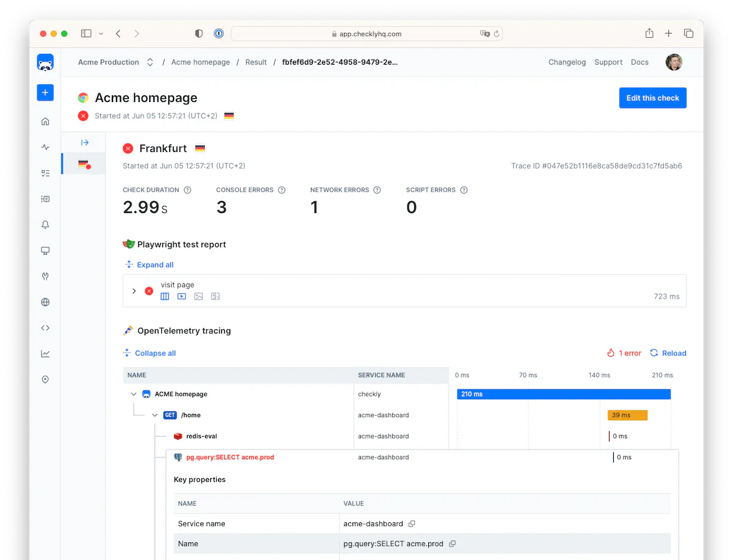Select the code snippets icon in the sidebar
The width and height of the screenshot is (733, 560).
click(x=45, y=327)
